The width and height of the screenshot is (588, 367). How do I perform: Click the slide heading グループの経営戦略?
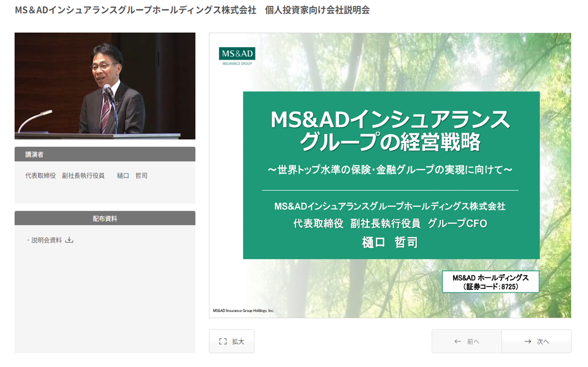390,142
